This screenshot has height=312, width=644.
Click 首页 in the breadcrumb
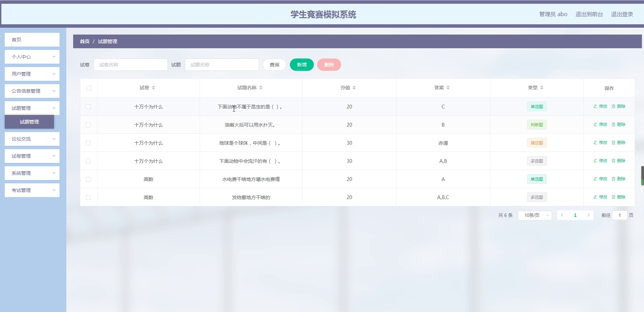85,41
